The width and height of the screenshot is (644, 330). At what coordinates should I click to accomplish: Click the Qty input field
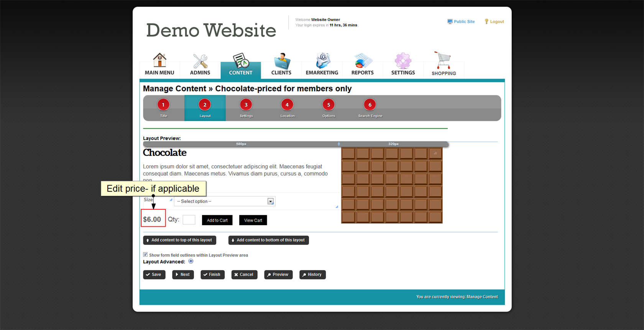pyautogui.click(x=189, y=220)
